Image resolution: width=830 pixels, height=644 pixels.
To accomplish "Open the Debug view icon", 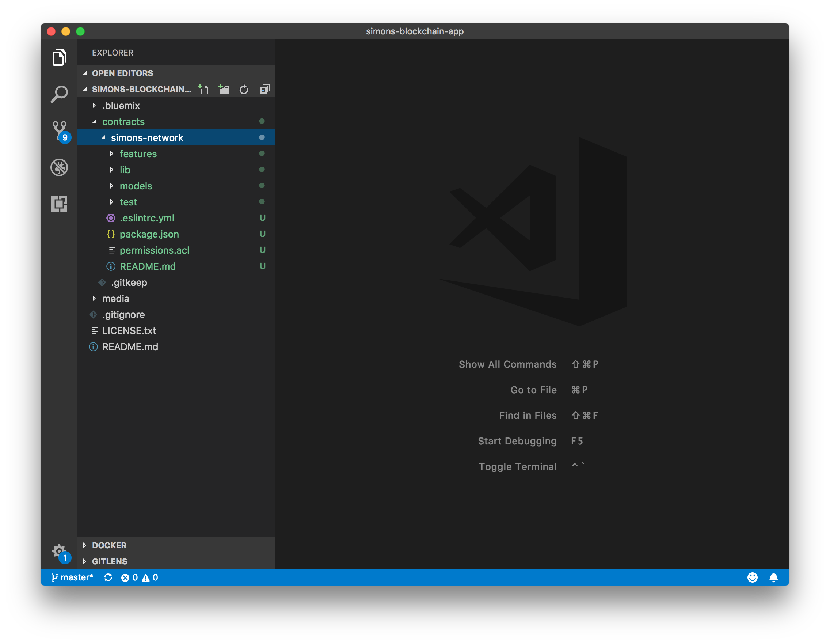I will 59,167.
